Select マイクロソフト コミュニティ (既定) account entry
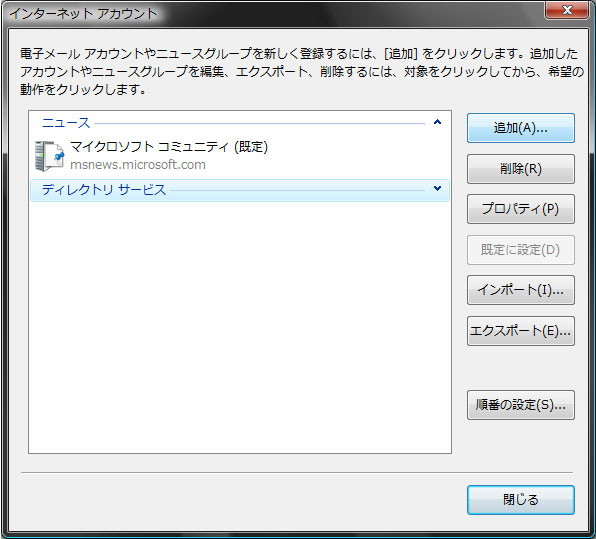Viewport: 596px width, 539px height. [239, 155]
